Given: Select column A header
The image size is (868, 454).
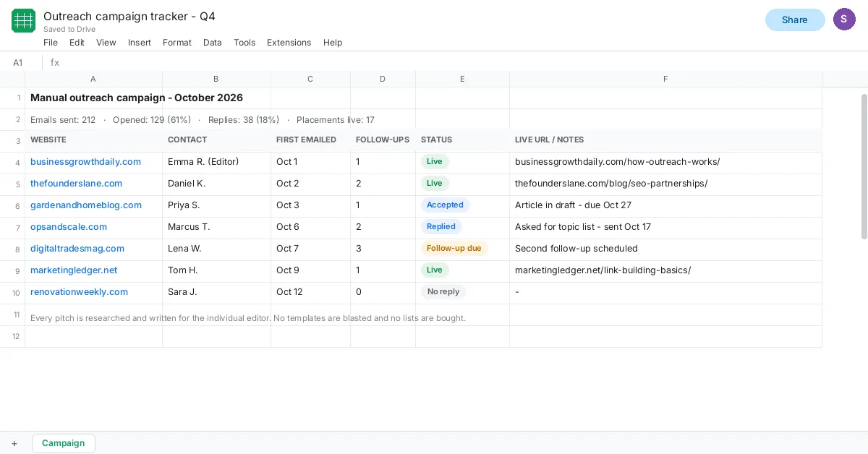Looking at the screenshot, I should coord(93,79).
